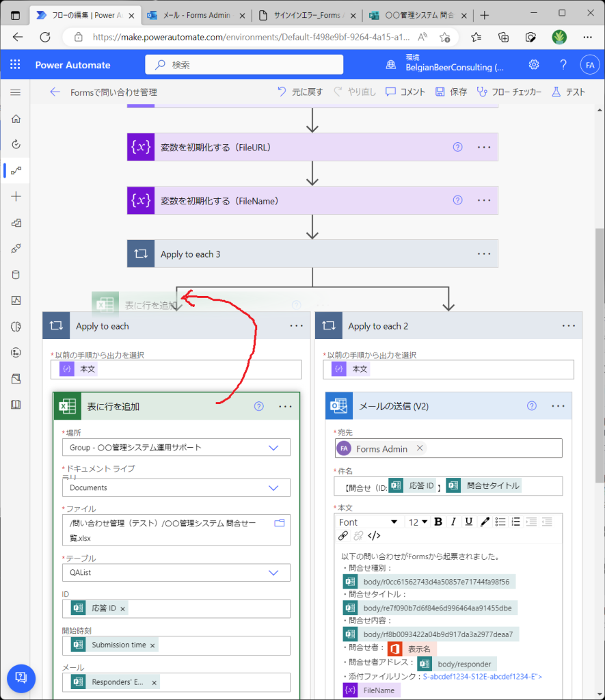Screen dimensions: 605x700
Task: Remove the Submission time token
Action: (152, 645)
